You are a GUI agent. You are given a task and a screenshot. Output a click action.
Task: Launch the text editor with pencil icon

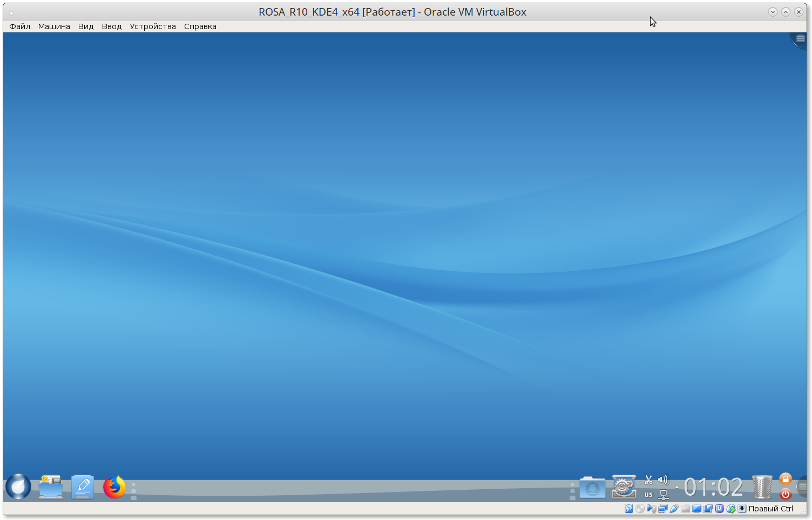pos(83,487)
